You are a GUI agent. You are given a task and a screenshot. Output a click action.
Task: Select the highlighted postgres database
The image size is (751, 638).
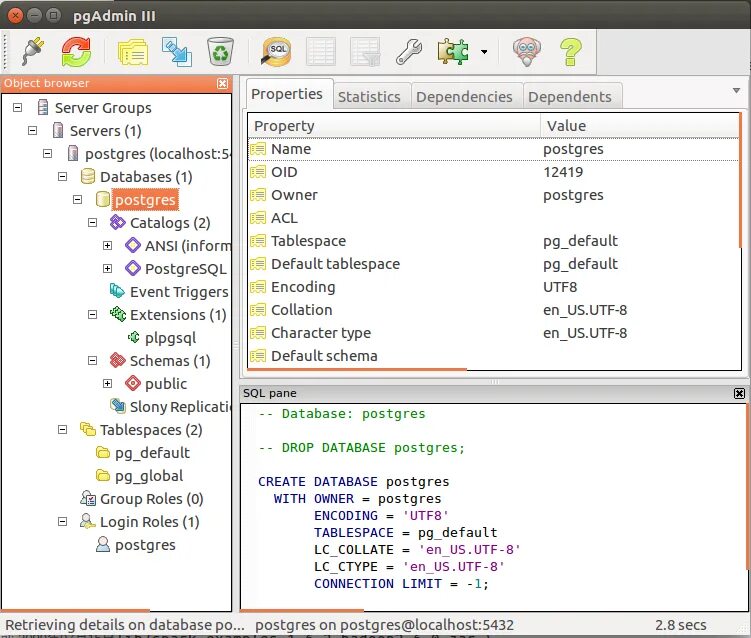click(145, 200)
